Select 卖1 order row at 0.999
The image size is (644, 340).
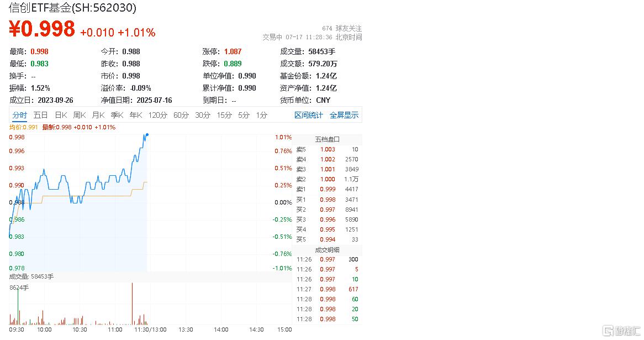click(328, 189)
